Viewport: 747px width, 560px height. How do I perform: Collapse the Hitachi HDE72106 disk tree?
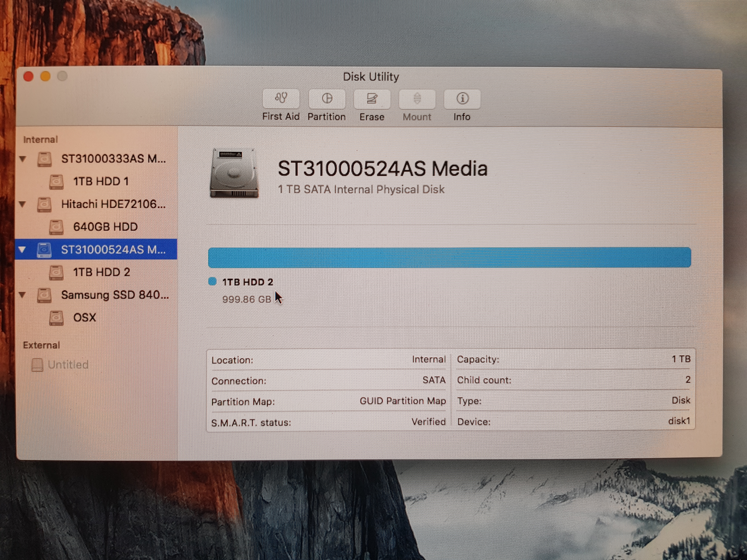(x=23, y=204)
